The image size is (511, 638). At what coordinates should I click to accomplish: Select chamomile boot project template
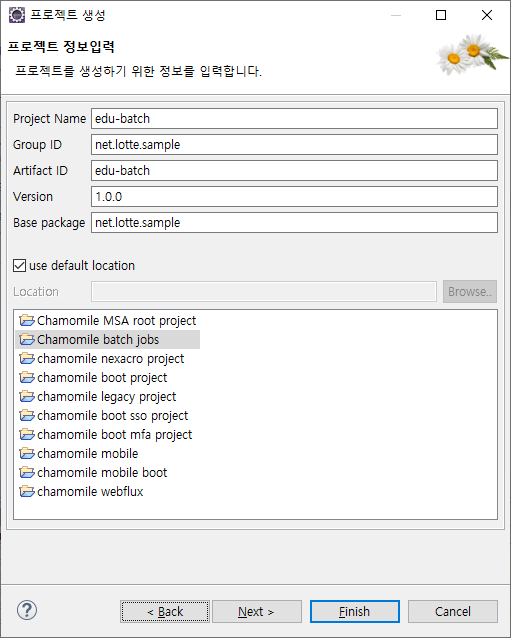pos(102,378)
